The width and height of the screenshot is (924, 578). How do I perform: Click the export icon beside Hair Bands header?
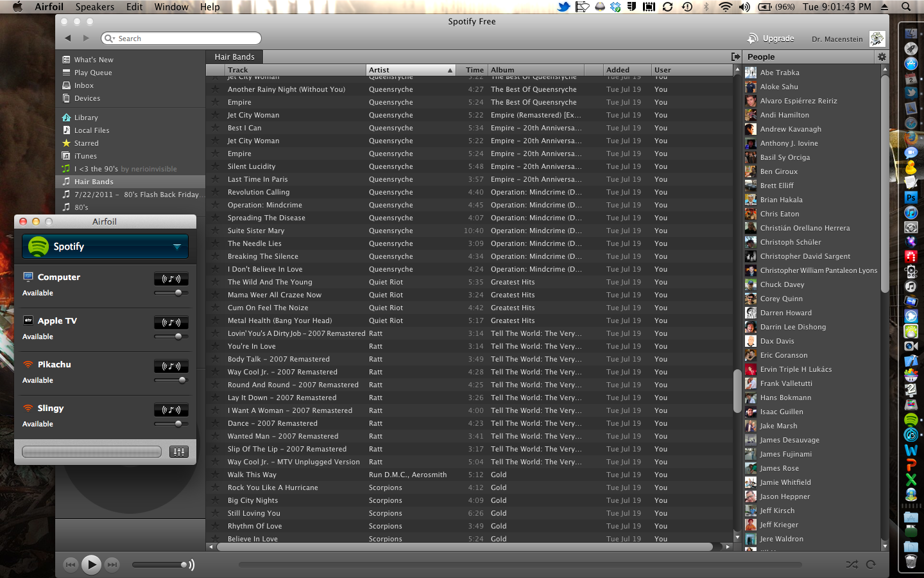735,57
